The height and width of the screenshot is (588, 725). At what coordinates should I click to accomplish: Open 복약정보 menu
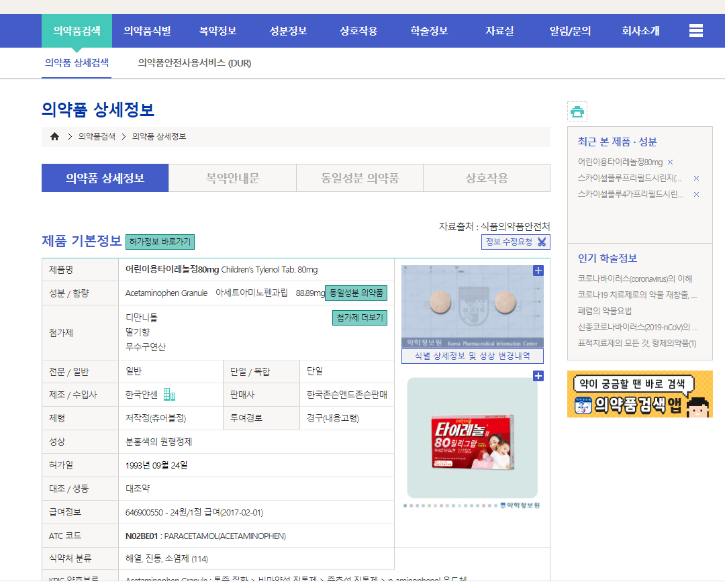(x=217, y=30)
